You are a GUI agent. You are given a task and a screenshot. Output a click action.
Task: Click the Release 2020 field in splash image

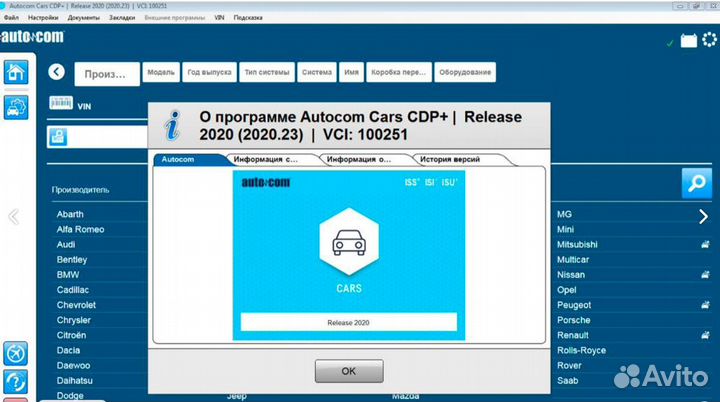(349, 322)
